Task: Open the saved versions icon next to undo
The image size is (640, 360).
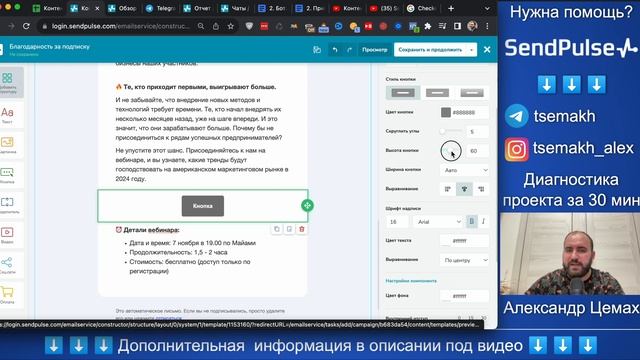Action: tap(317, 50)
